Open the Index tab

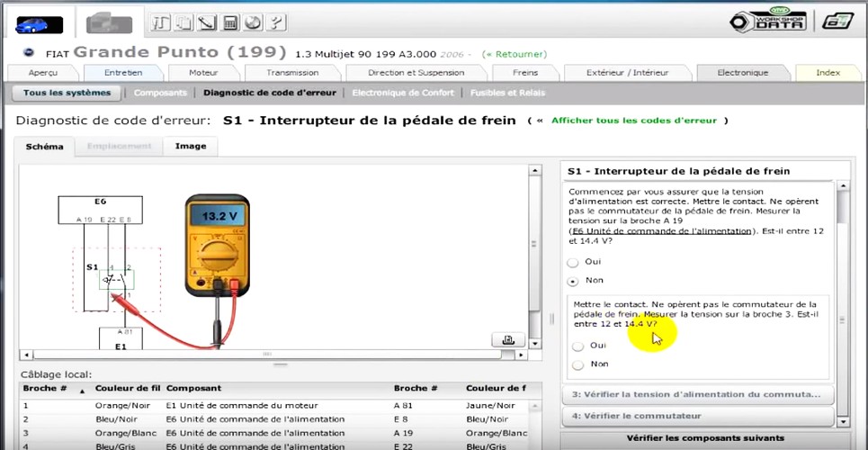point(828,73)
